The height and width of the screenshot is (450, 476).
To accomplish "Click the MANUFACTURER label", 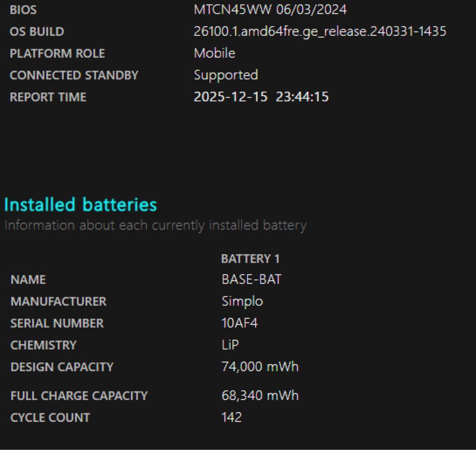I will (58, 301).
